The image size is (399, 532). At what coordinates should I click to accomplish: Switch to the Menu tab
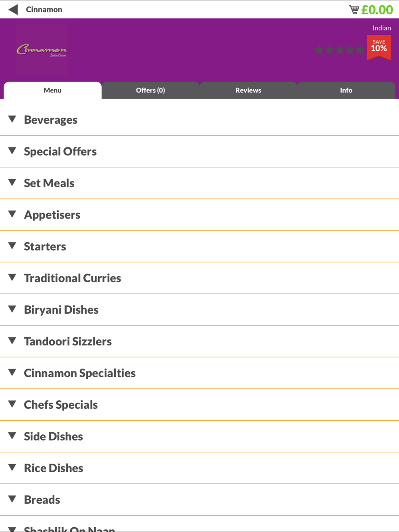[53, 90]
